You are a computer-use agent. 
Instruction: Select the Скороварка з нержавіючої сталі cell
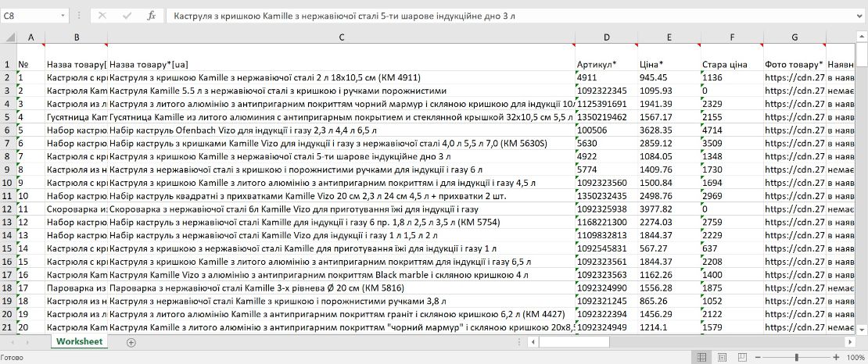342,209
